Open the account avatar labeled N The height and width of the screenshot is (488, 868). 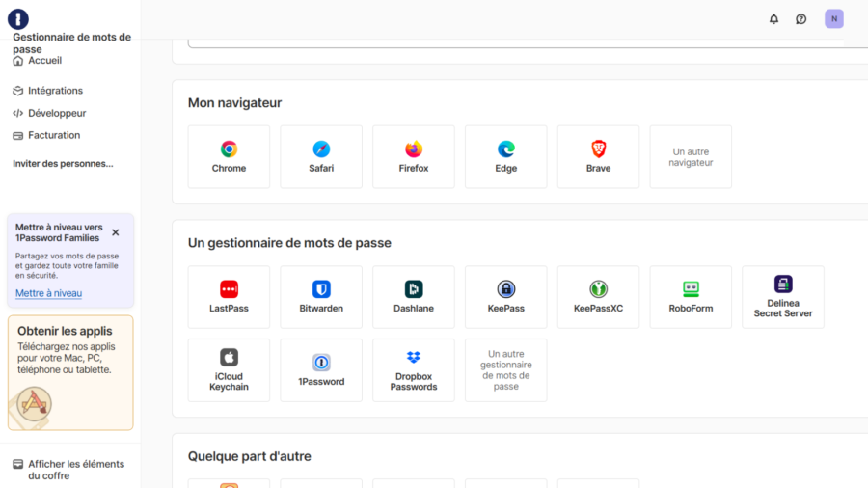833,19
